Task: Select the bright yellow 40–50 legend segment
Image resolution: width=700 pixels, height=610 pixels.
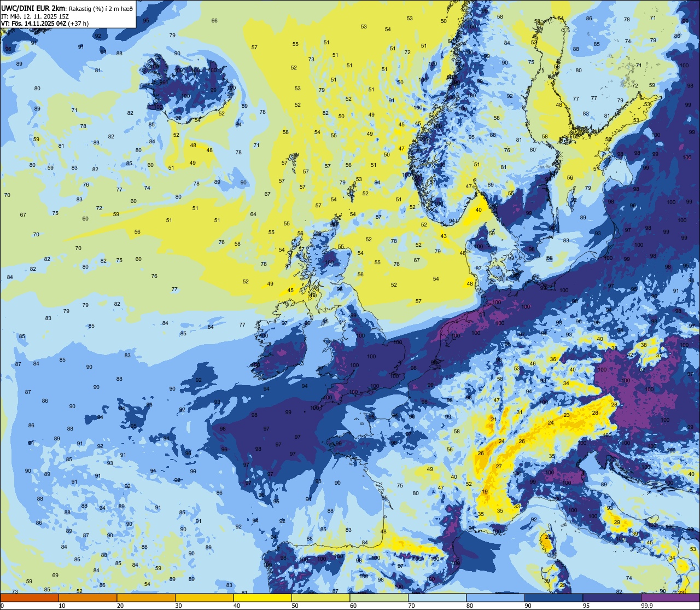Action: coord(262,598)
